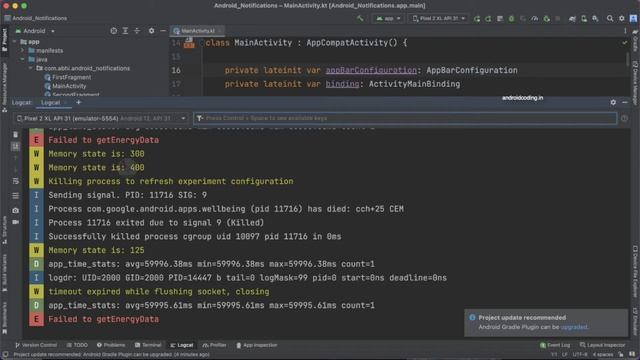Viewport: 640px width, 360px height.
Task: Click 'Killing process to refresh experiment configuration' line
Action: tap(171, 181)
